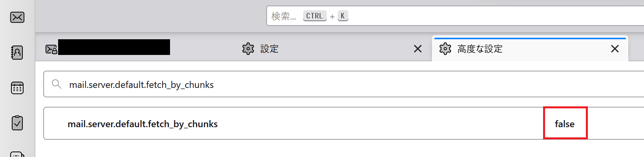Click the CTRL shortcut hint in search
644x157 pixels.
tap(315, 16)
